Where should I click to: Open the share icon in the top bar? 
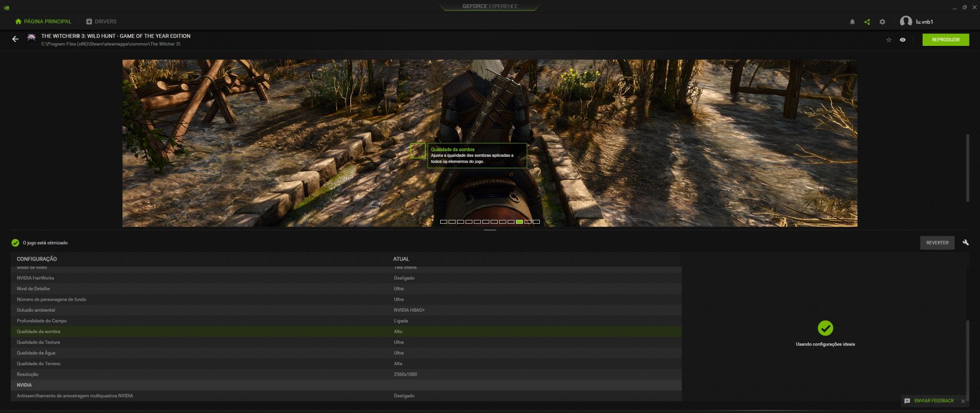point(867,22)
